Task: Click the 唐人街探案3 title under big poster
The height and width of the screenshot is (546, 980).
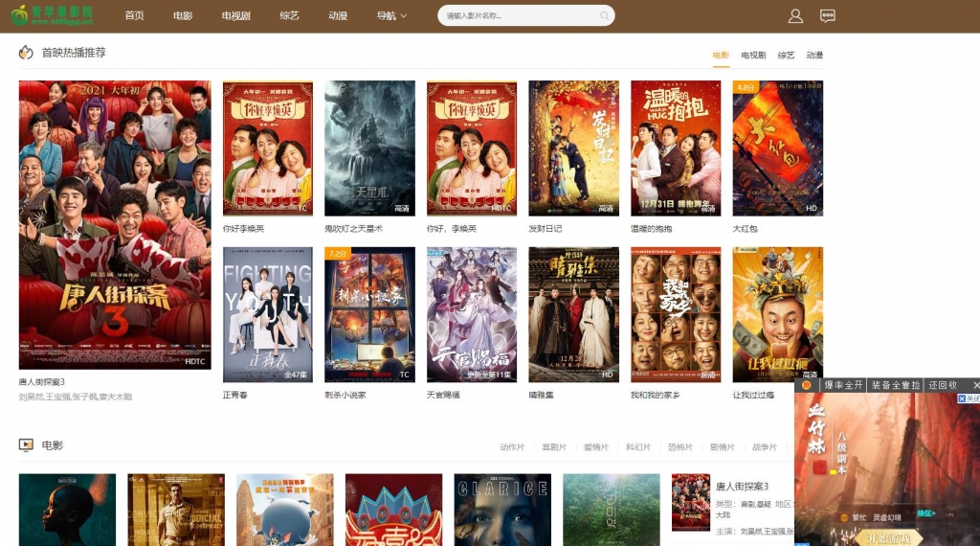Action: click(42, 381)
